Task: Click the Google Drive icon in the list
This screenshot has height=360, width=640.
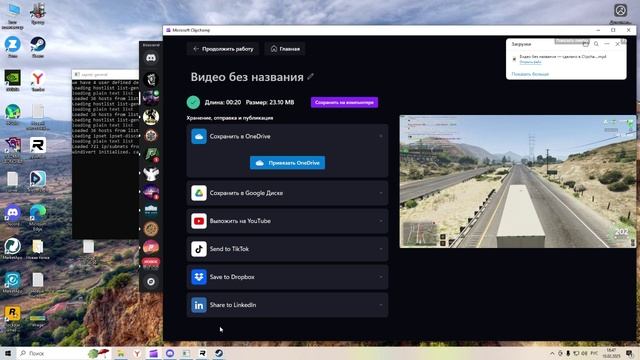Action: (199, 193)
